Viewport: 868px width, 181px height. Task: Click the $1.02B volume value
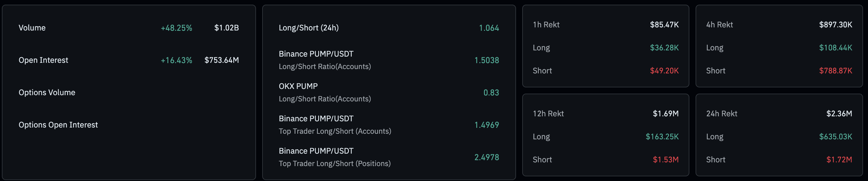(226, 28)
